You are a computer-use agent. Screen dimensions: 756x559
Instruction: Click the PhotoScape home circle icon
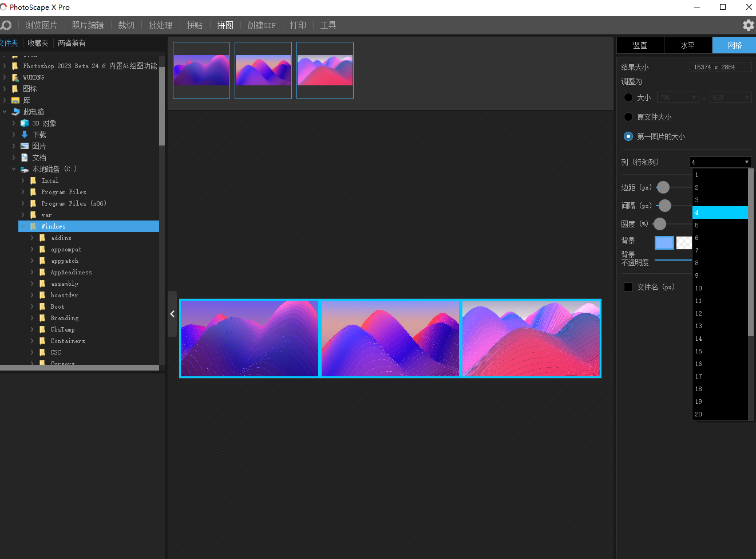pyautogui.click(x=6, y=25)
